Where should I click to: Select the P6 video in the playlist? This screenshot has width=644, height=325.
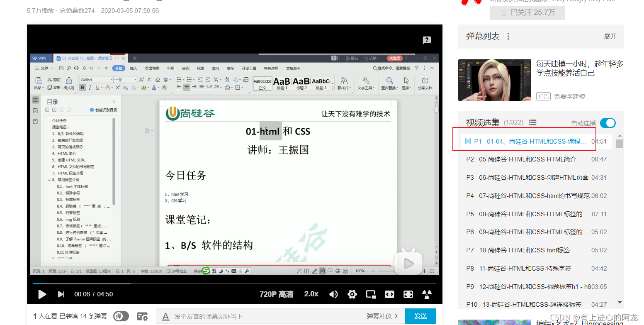[536, 232]
